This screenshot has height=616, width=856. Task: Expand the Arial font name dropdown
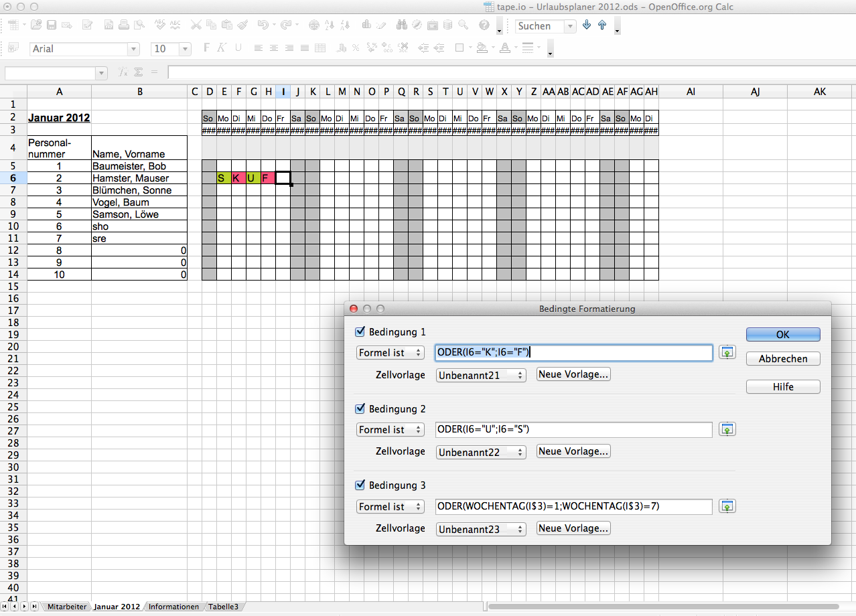[133, 49]
